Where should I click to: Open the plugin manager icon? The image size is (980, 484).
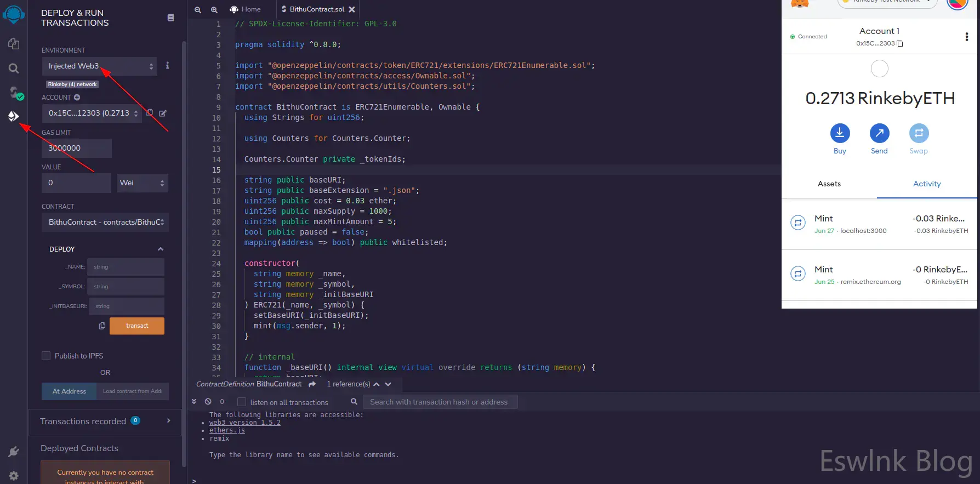[x=14, y=452]
